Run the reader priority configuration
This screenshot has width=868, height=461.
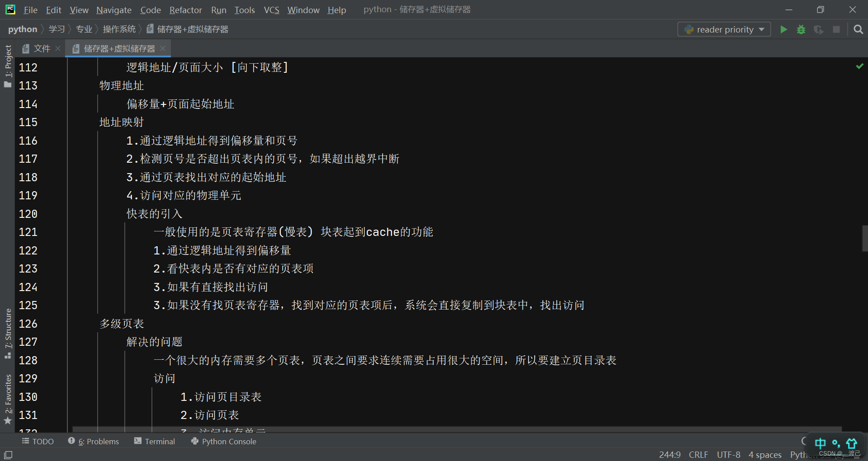[783, 29]
